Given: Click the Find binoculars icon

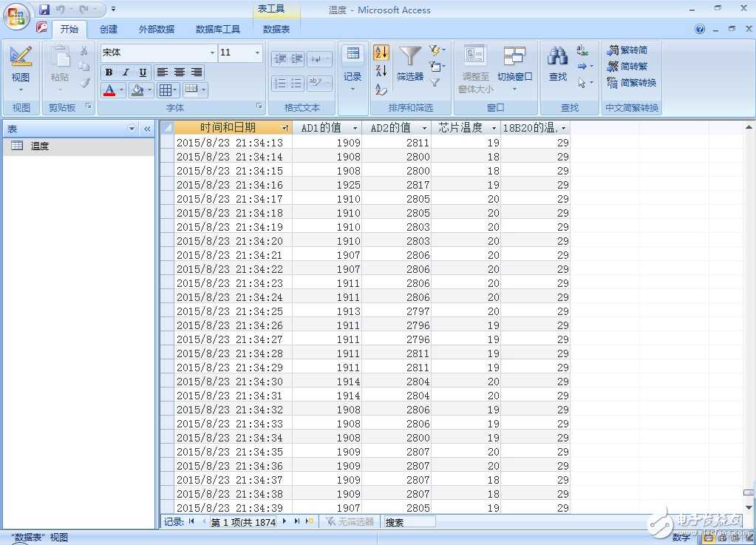Looking at the screenshot, I should pyautogui.click(x=558, y=58).
